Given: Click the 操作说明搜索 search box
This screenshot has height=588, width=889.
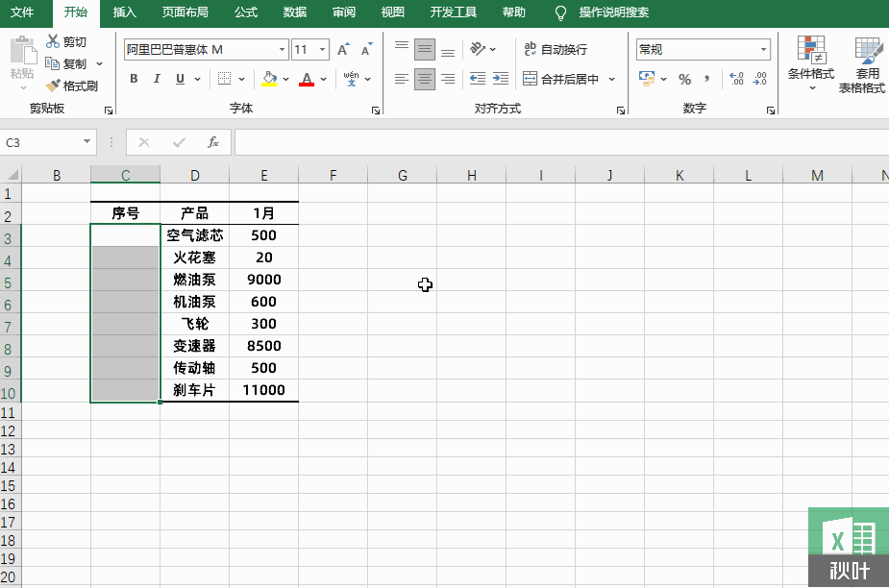Looking at the screenshot, I should click(614, 12).
